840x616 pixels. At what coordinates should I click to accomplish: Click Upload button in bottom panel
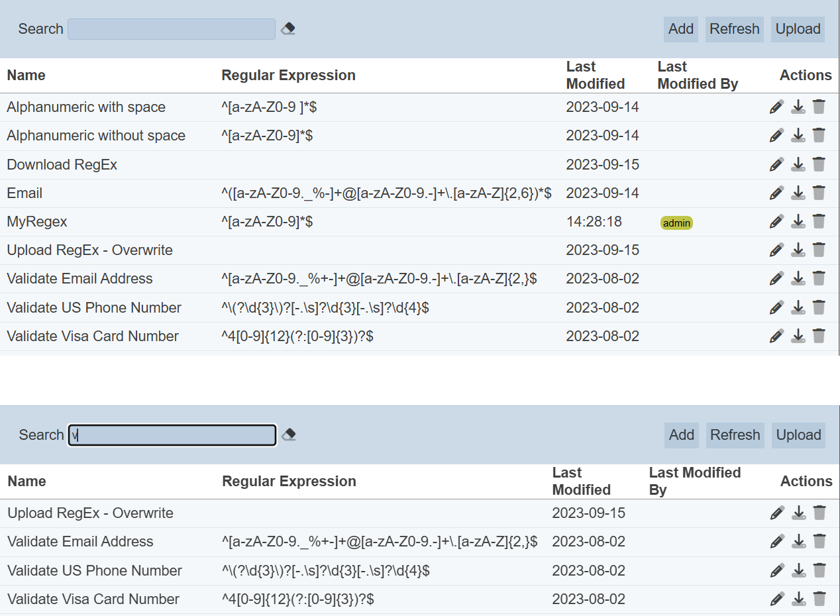pyautogui.click(x=798, y=435)
